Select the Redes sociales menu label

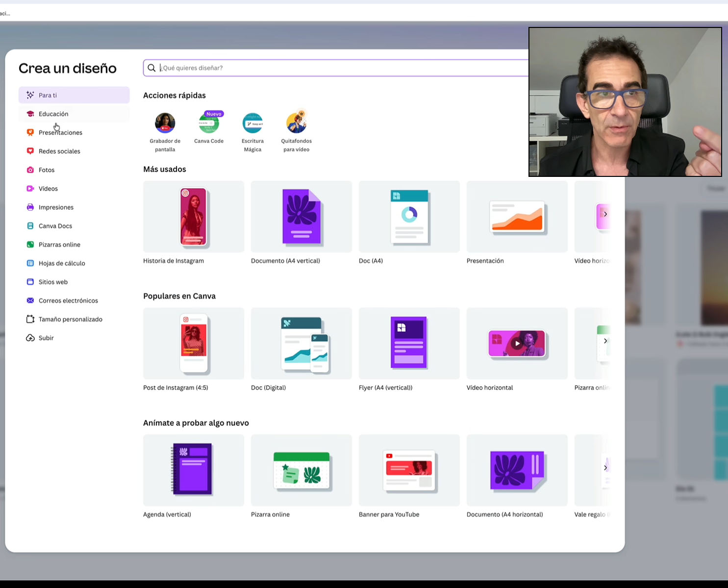[59, 151]
